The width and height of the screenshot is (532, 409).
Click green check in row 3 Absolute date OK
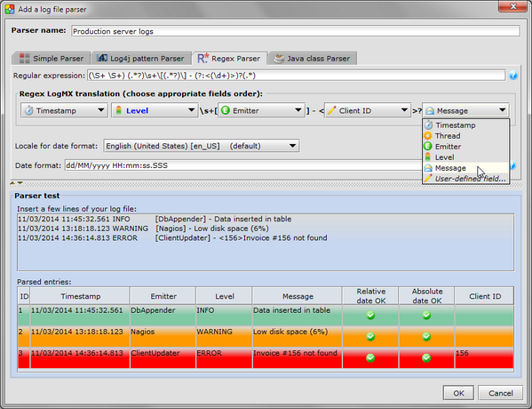click(x=426, y=357)
